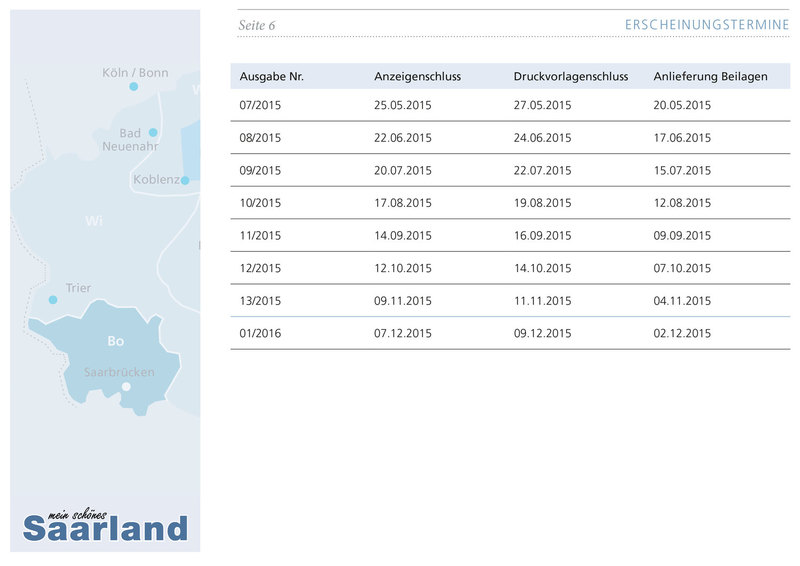Click Druckvorlagenschluss date 14.10.2015
Image resolution: width=800 pixels, height=566 pixels.
pos(542,268)
